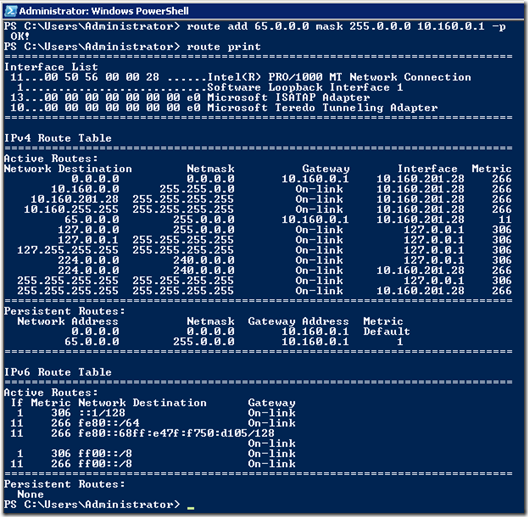The image size is (528, 517).
Task: Click destination '10.160.0.0' in active routes
Action: coord(85,189)
